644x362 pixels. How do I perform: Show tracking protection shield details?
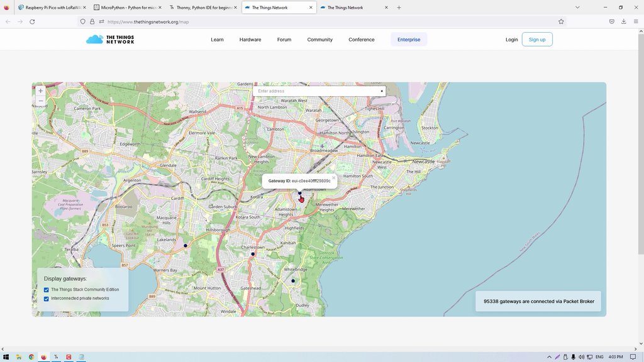[x=82, y=22]
